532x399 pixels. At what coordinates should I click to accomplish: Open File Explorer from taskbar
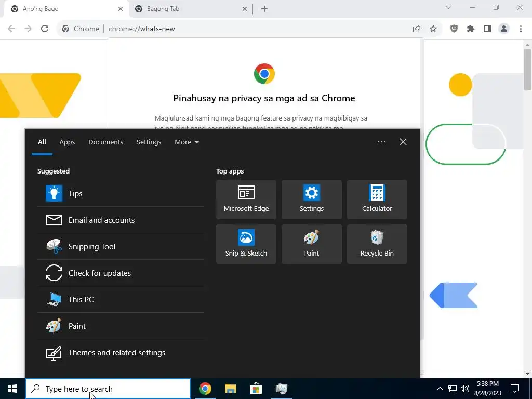tap(230, 389)
